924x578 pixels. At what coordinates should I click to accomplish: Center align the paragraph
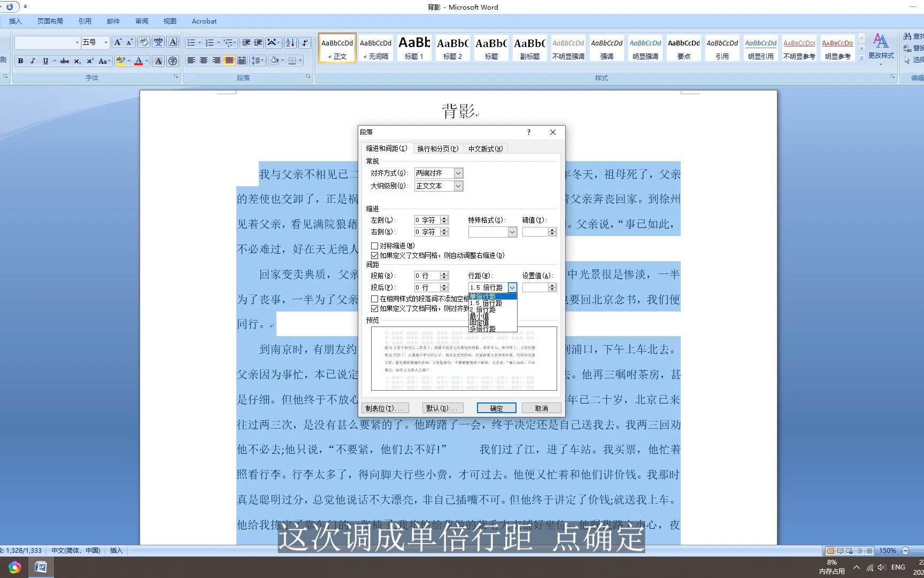point(204,60)
